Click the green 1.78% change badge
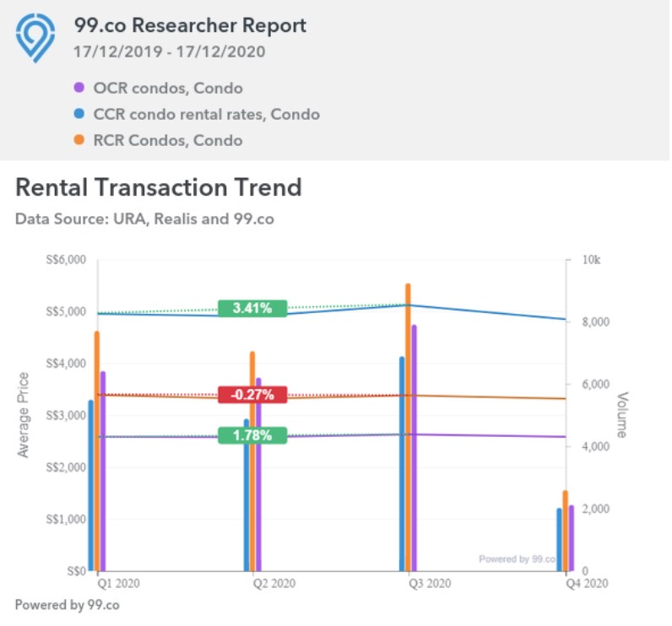Image resolution: width=672 pixels, height=626 pixels. point(252,435)
